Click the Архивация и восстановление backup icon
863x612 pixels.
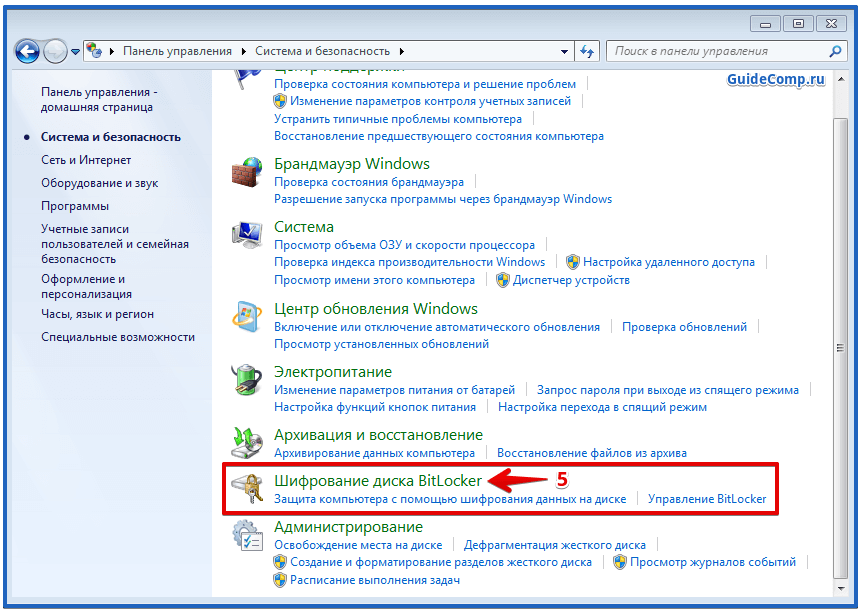click(246, 444)
